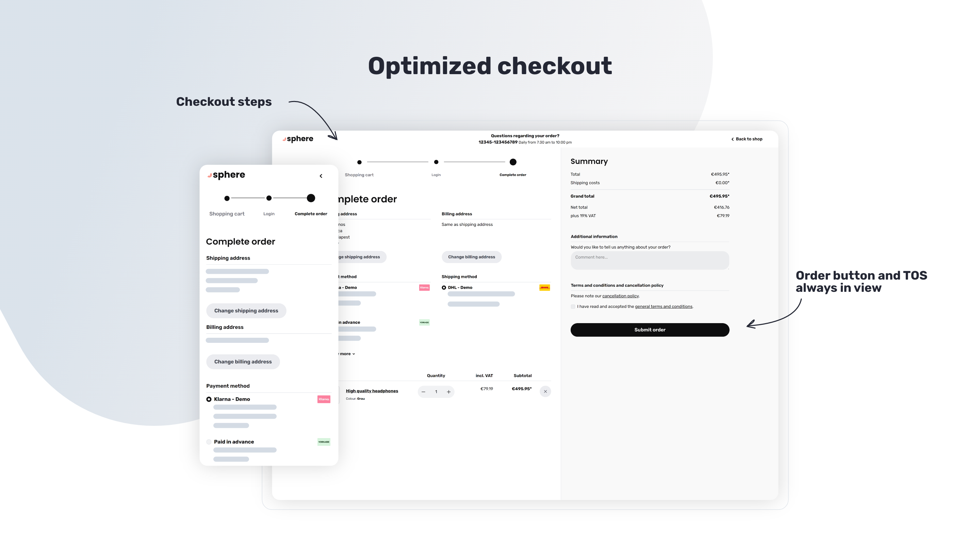Click the back arrow navigation icon
Image resolution: width=980 pixels, height=551 pixels.
[x=322, y=176]
